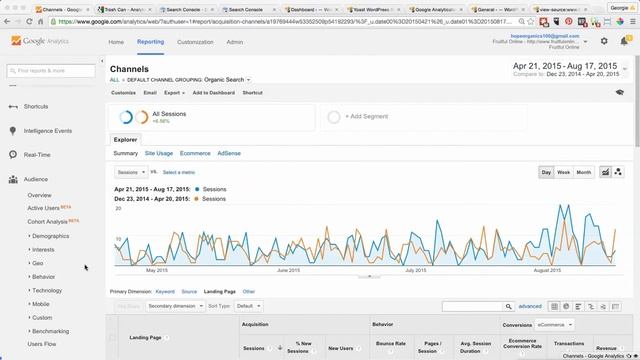This screenshot has width=640, height=360.
Task: Open the Real-Time sidebar icon
Action: [13, 155]
